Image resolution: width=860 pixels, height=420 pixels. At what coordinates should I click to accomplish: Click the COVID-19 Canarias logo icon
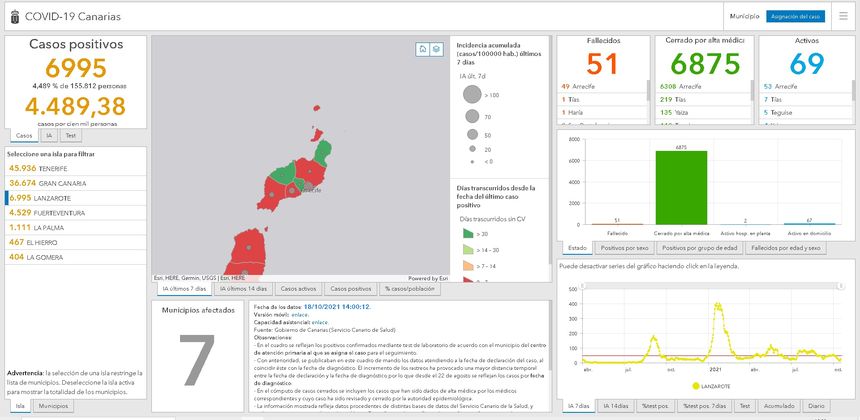pyautogui.click(x=13, y=17)
